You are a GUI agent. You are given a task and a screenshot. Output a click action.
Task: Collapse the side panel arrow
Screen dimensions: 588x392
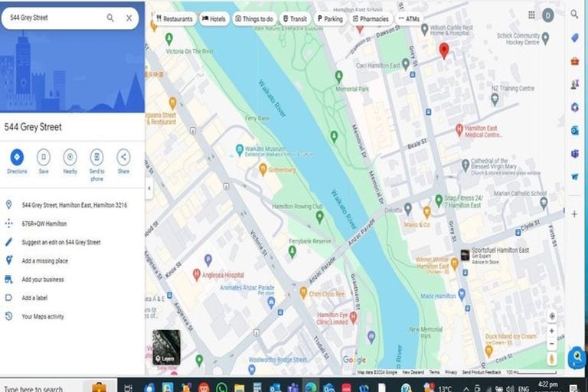pos(149,187)
